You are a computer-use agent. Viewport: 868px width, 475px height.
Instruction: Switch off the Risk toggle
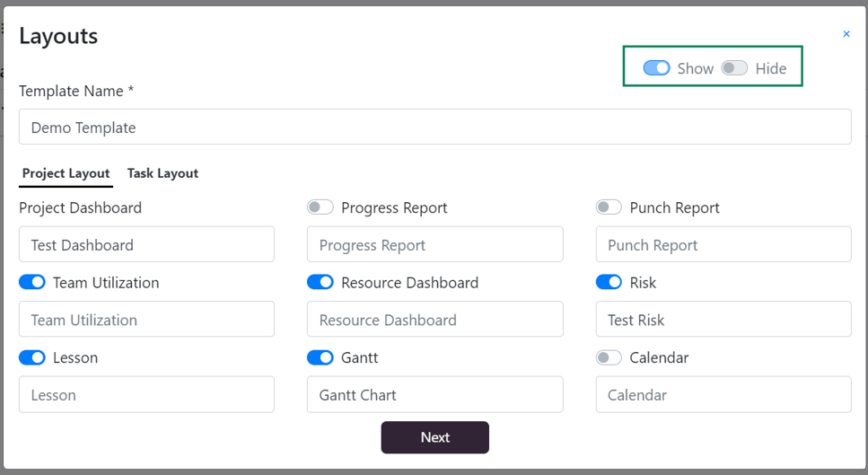tap(609, 282)
